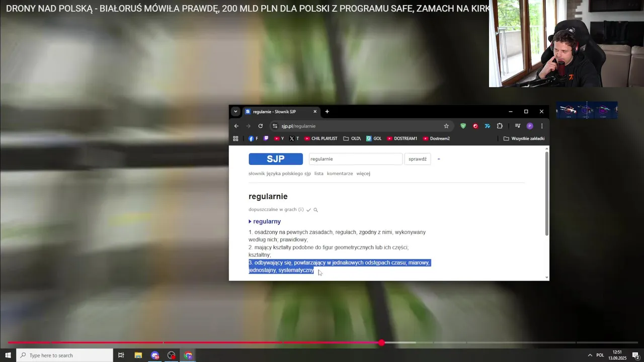
Task: Open the Discord-like purple taskbar app
Action: click(x=155, y=355)
